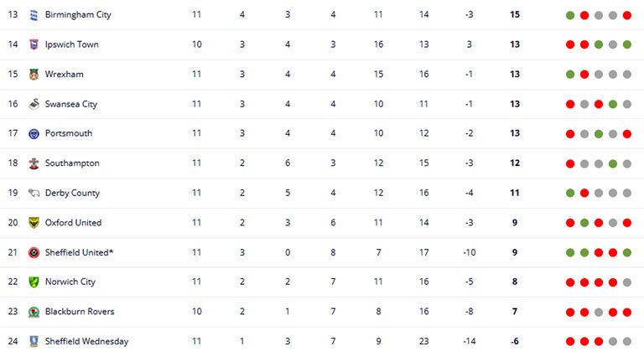Click Portsmouth's green form dot

pyautogui.click(x=599, y=134)
